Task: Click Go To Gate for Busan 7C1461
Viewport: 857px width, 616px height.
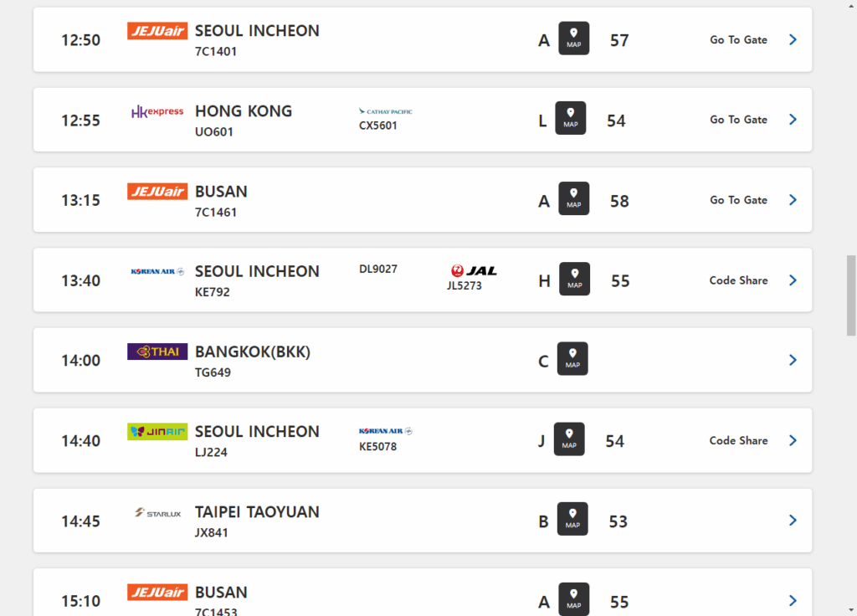Action: 738,200
